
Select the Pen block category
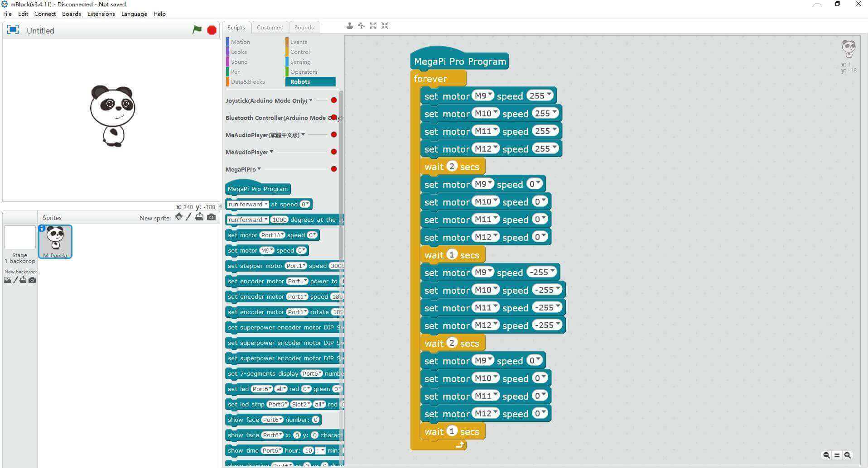point(236,72)
